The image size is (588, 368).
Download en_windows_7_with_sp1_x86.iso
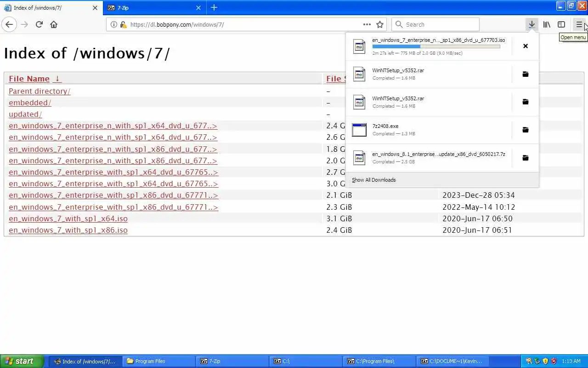tap(68, 230)
